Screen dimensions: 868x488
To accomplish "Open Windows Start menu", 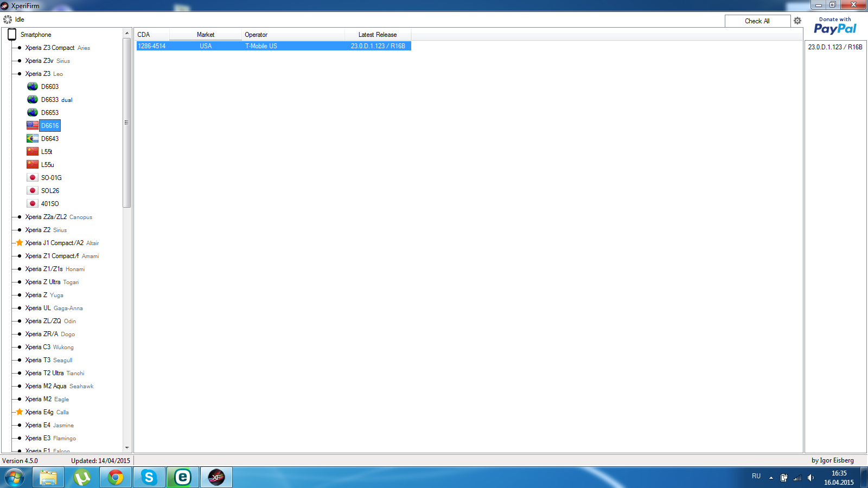I will [15, 478].
